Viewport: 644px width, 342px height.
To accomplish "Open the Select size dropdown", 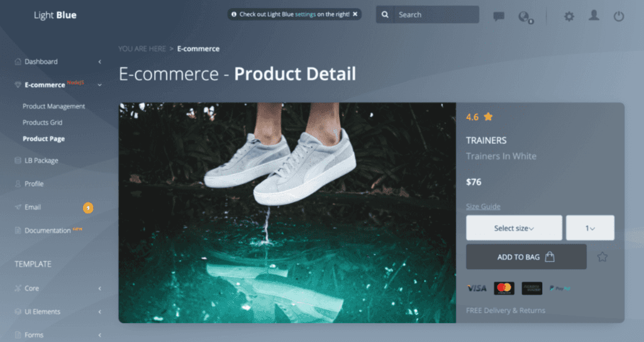I will point(514,228).
